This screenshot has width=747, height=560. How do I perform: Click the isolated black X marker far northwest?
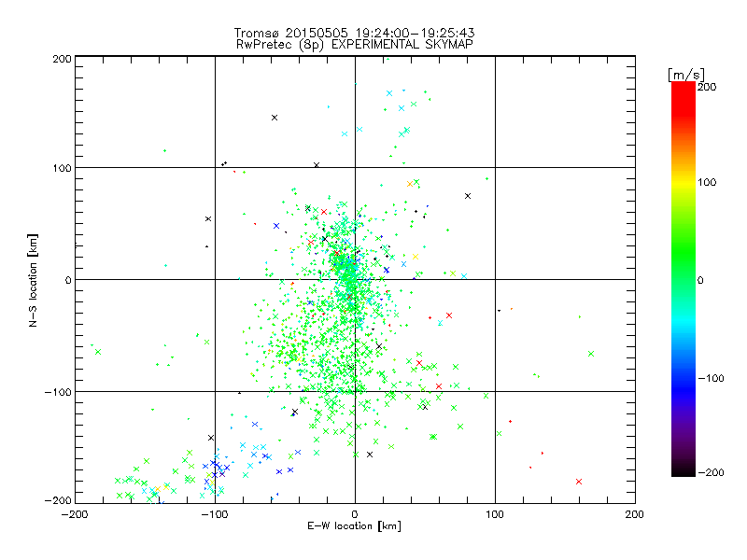tap(275, 118)
